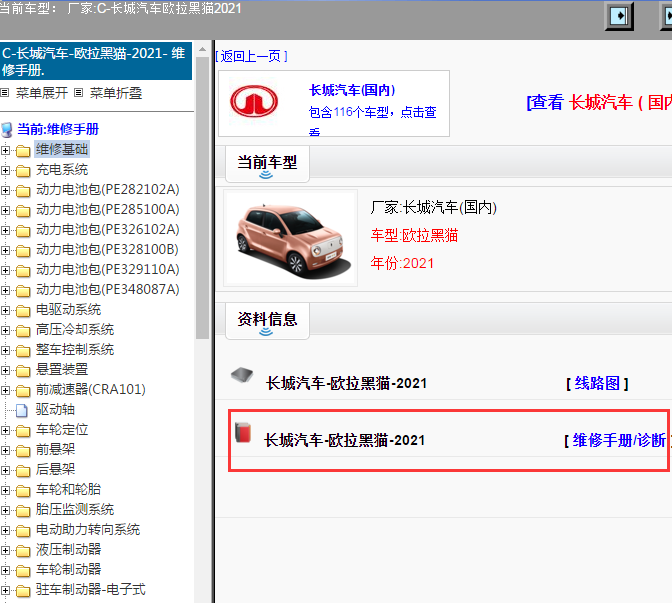Expand the 充电系统 tree node

pyautogui.click(x=5, y=171)
